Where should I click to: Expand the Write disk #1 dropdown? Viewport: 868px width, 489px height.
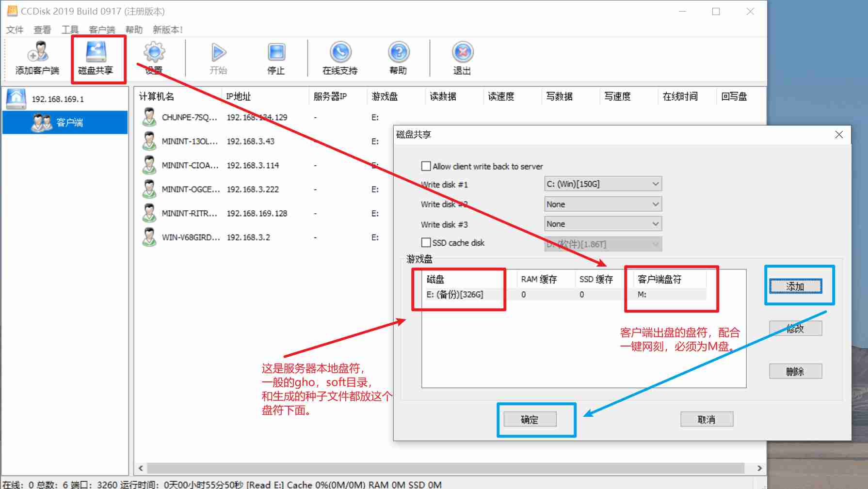603,184
